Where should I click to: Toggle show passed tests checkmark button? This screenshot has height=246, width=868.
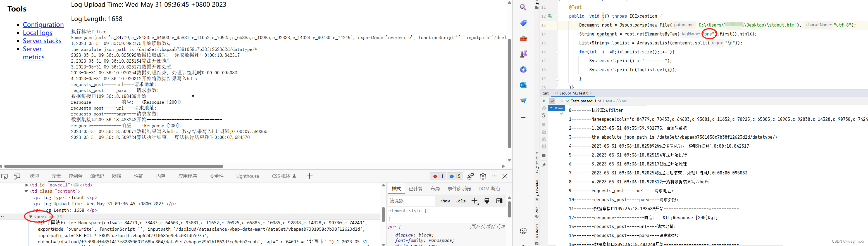point(552,101)
